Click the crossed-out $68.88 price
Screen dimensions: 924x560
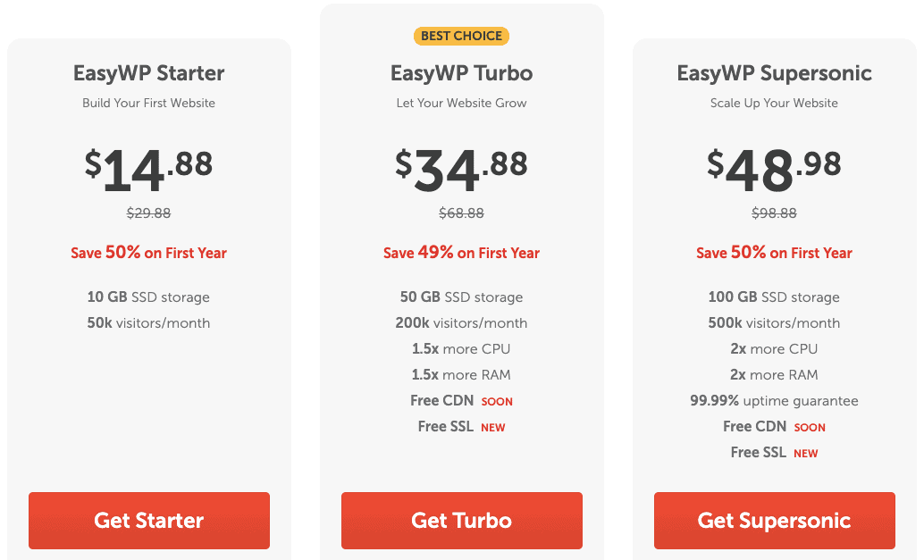click(461, 213)
